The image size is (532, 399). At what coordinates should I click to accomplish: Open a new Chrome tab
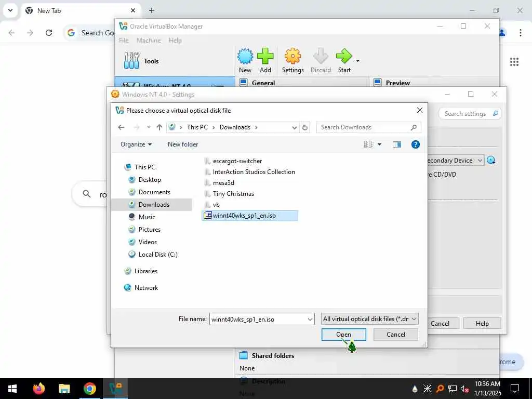152,10
